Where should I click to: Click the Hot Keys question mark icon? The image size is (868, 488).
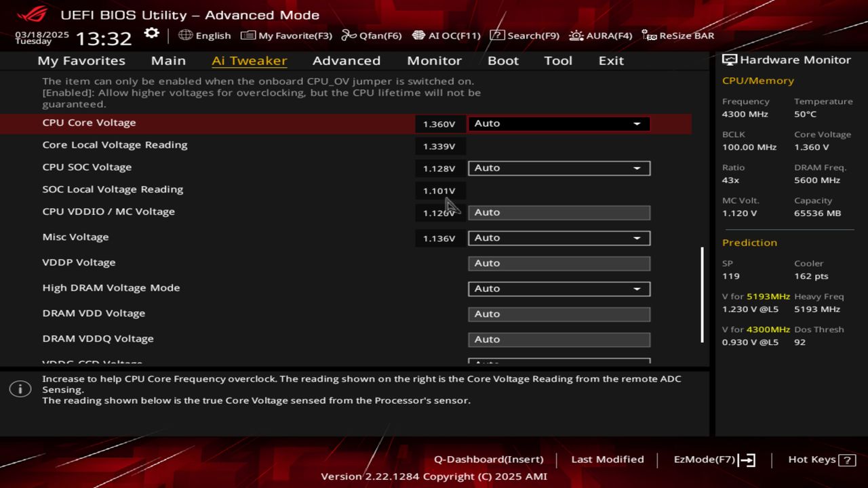tap(847, 460)
